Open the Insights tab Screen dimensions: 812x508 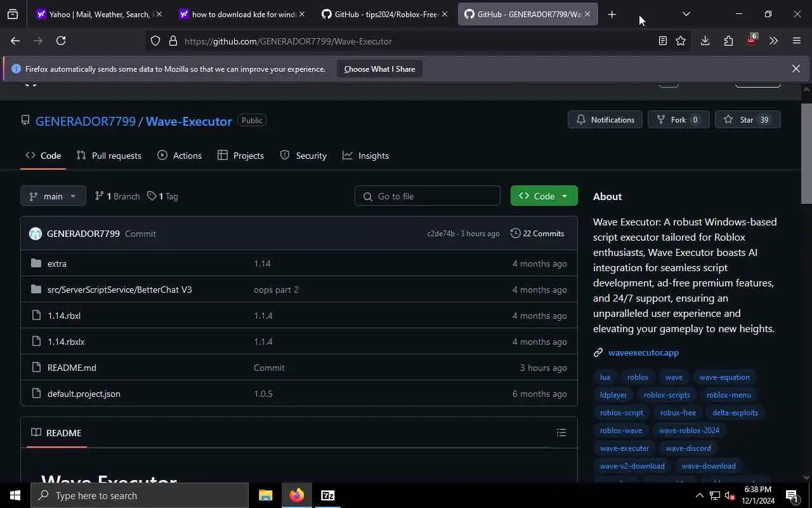pos(366,156)
